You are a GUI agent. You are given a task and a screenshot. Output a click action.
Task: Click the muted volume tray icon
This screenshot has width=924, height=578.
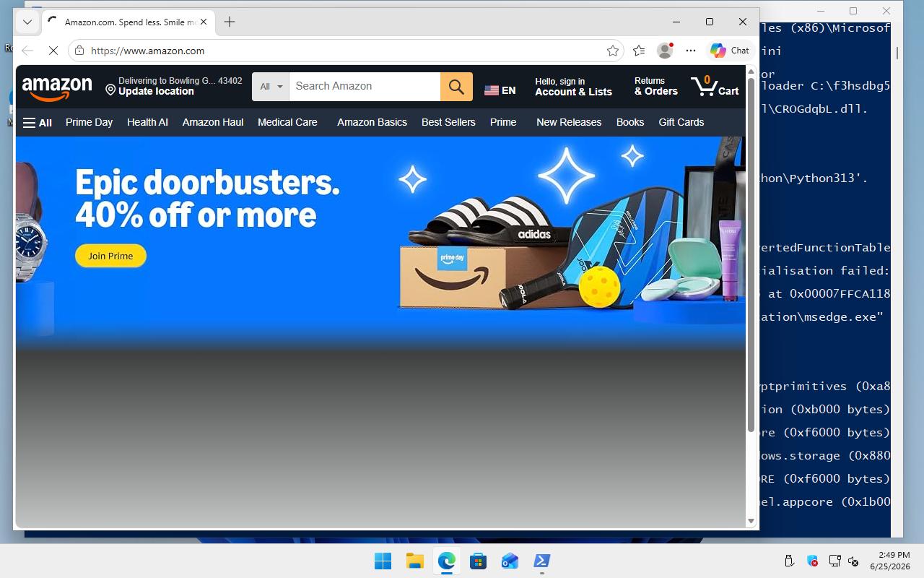tap(853, 561)
